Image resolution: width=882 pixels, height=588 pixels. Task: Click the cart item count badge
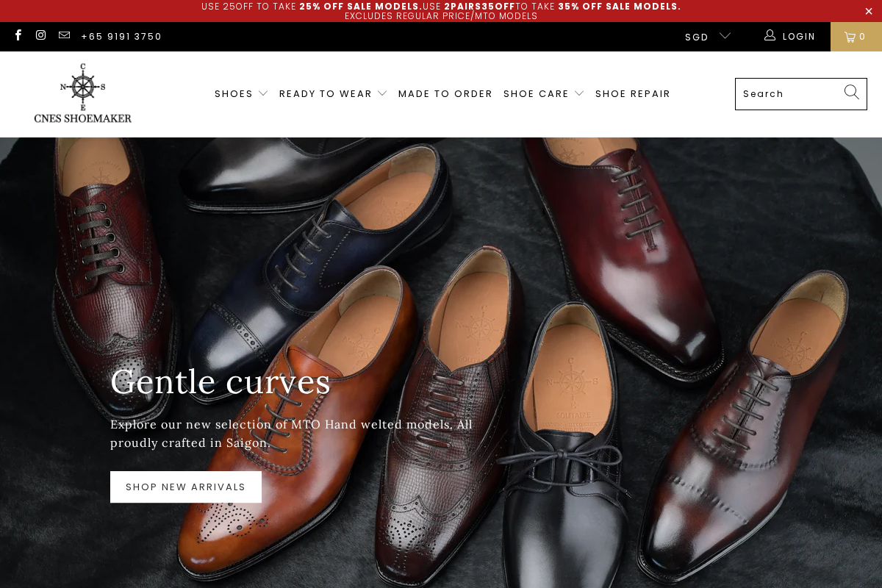[x=862, y=36]
